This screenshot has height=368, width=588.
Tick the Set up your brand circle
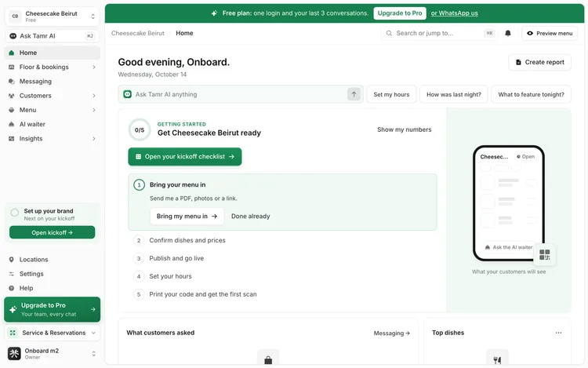point(15,213)
